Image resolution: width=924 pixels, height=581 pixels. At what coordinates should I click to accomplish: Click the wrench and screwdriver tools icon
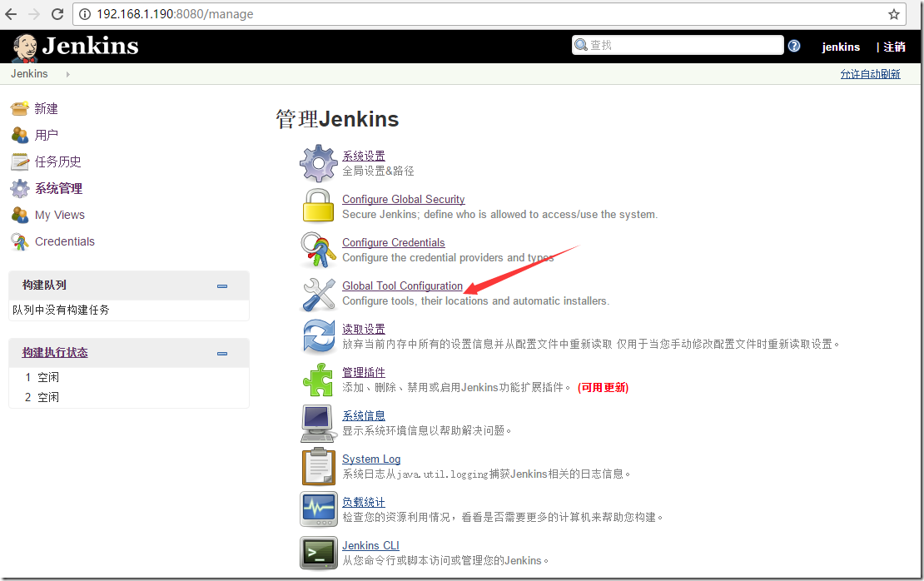point(318,294)
